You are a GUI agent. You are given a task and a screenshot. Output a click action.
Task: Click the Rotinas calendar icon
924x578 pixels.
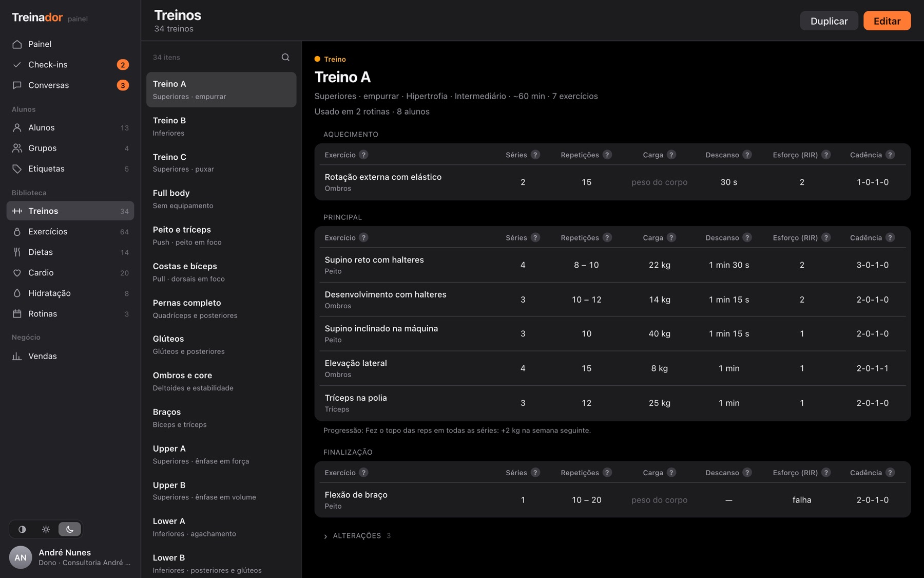(x=17, y=313)
